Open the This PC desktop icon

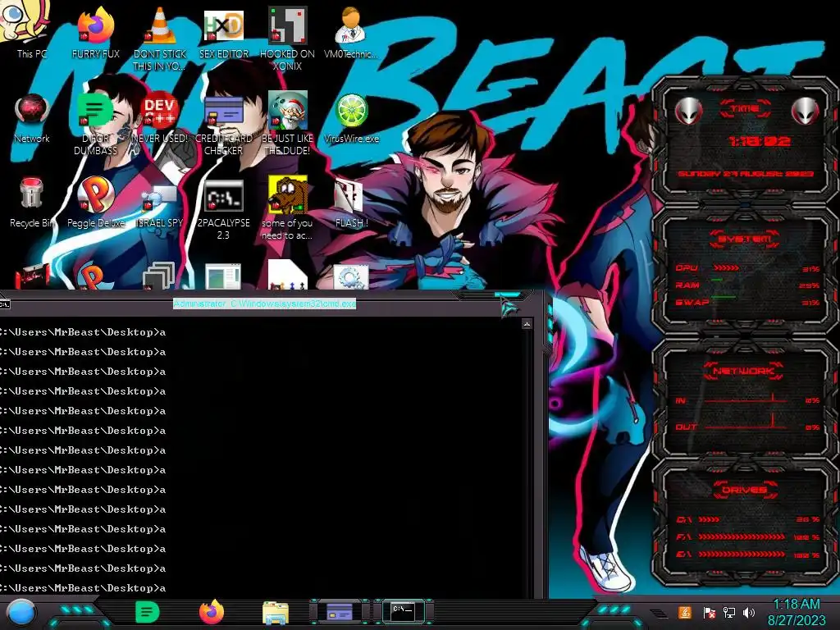(31, 30)
